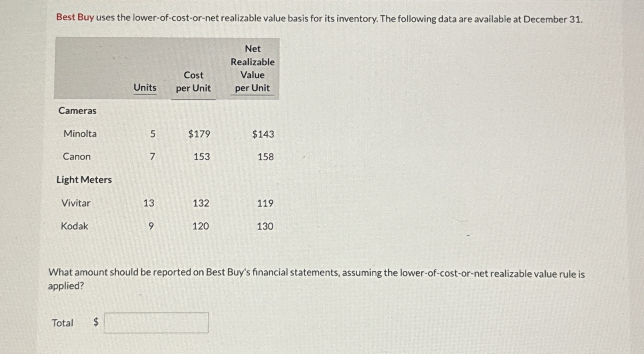Select the Cost per Unit column header
The height and width of the screenshot is (354, 644).
[x=193, y=81]
